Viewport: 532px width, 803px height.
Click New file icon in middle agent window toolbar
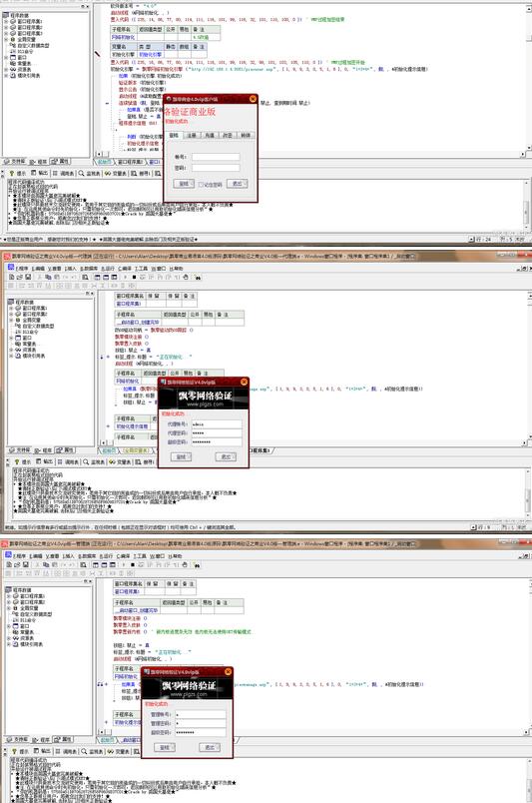click(x=12, y=277)
